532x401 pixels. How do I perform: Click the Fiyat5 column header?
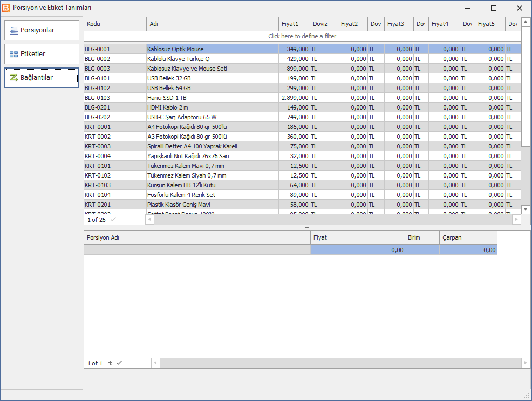pos(490,24)
